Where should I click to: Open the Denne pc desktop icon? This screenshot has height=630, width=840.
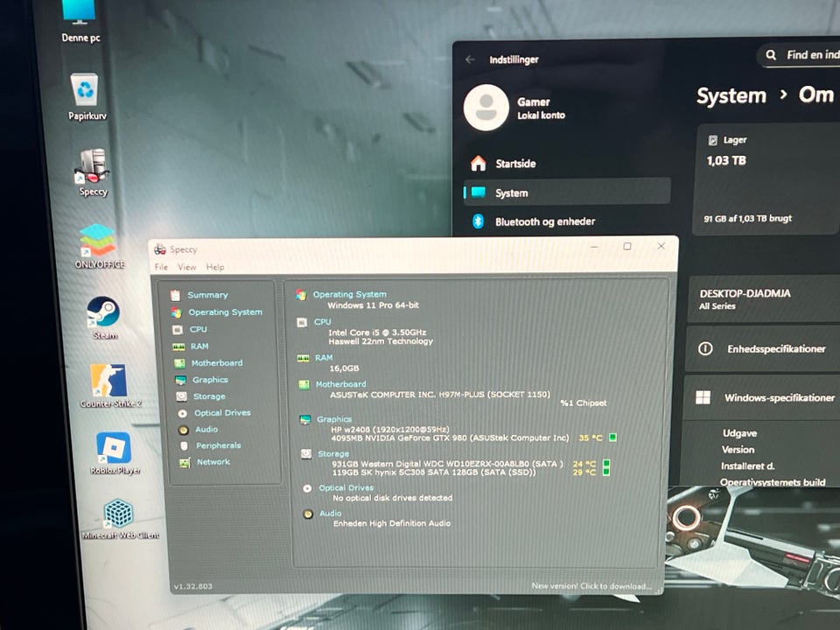(x=80, y=21)
